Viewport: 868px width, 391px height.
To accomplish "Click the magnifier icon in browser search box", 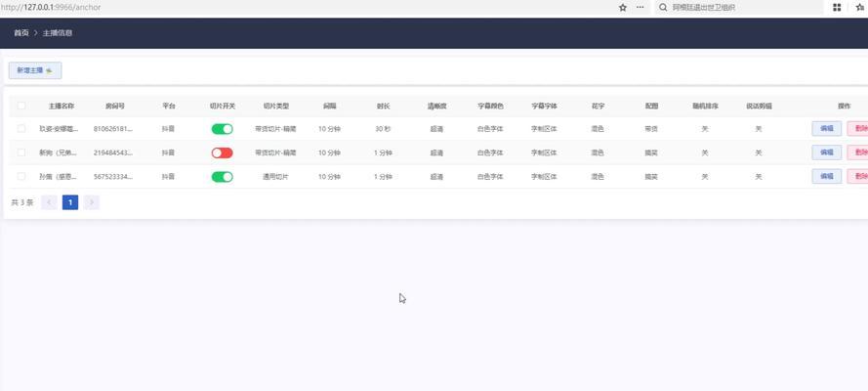I will pyautogui.click(x=663, y=8).
